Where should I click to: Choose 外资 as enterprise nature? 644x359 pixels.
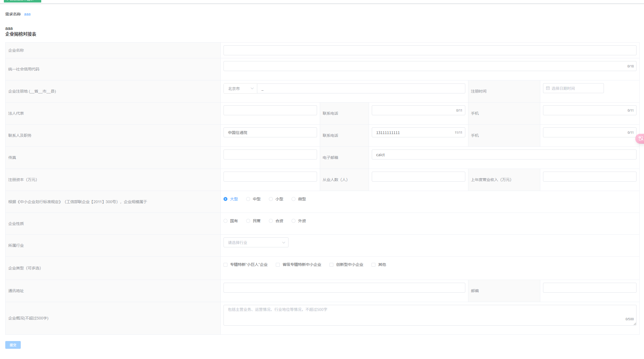(294, 221)
